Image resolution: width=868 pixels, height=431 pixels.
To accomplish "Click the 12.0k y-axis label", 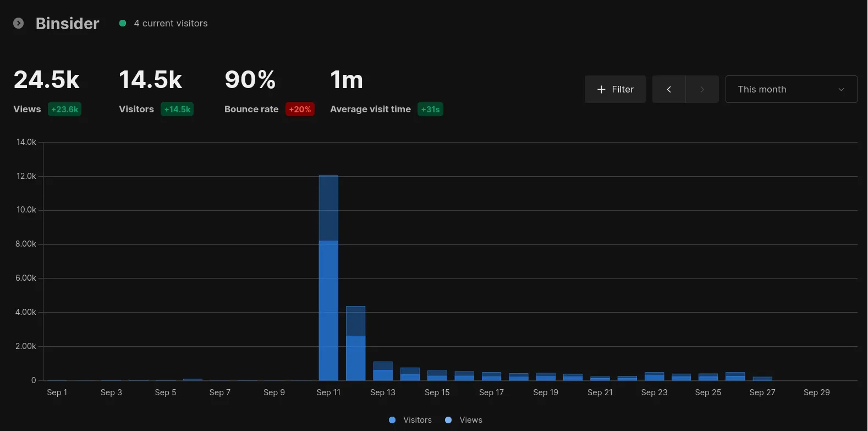I will click(x=26, y=176).
